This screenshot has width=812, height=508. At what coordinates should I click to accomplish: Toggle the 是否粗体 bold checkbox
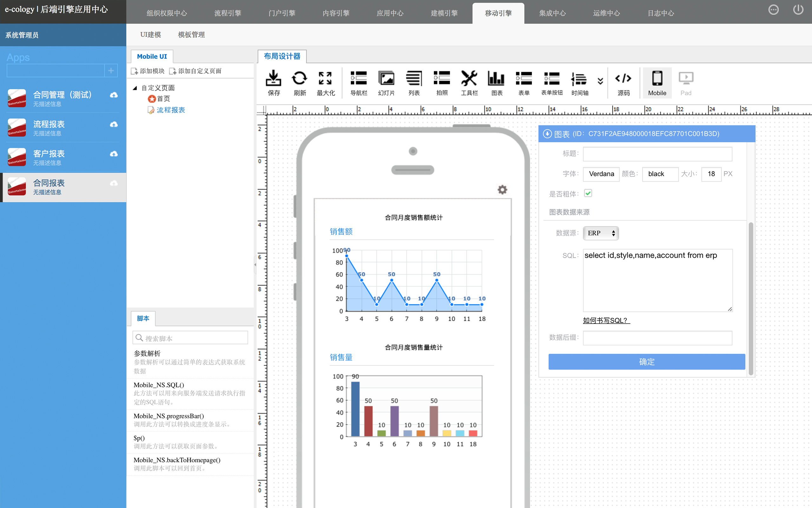click(588, 193)
